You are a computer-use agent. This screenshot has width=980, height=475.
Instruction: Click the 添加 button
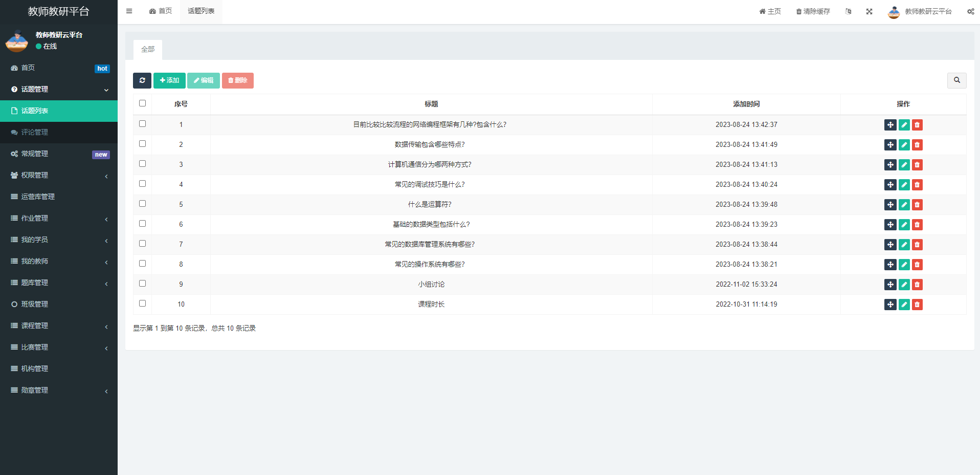click(169, 80)
